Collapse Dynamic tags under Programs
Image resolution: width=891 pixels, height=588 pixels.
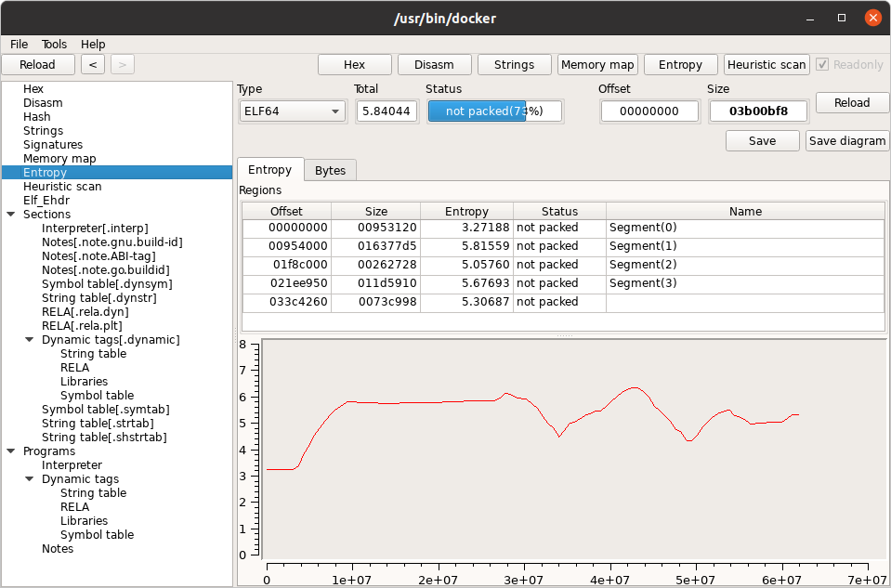pos(30,479)
